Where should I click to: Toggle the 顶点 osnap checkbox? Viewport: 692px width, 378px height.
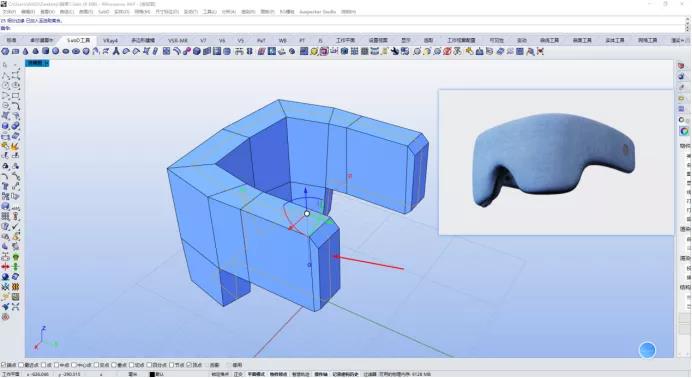click(x=188, y=365)
